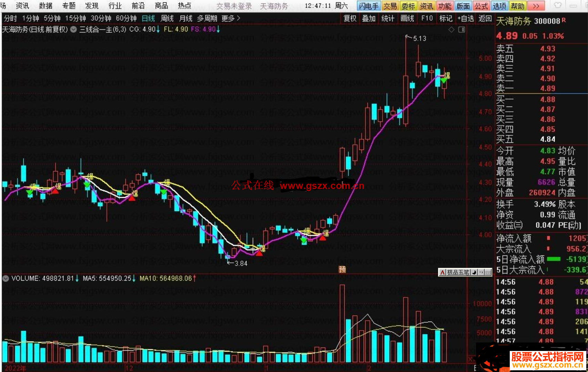Select the 日线 daily chart tab
The height and width of the screenshot is (372, 588).
click(148, 18)
